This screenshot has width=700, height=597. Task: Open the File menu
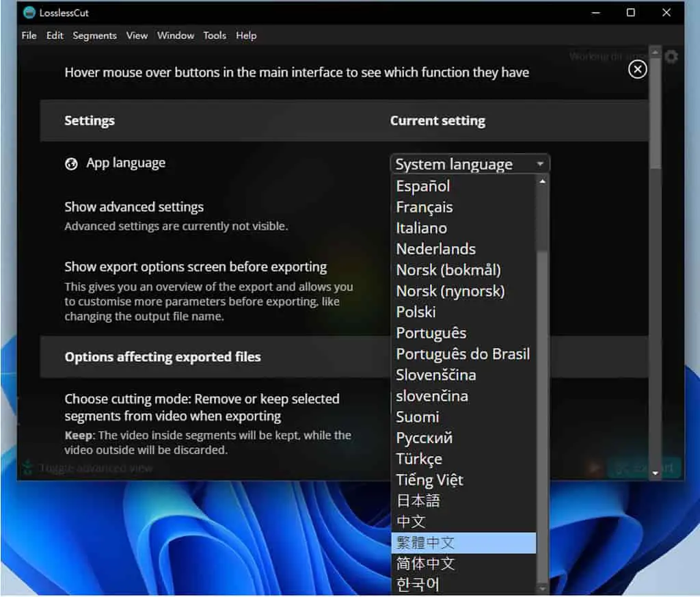tap(29, 36)
